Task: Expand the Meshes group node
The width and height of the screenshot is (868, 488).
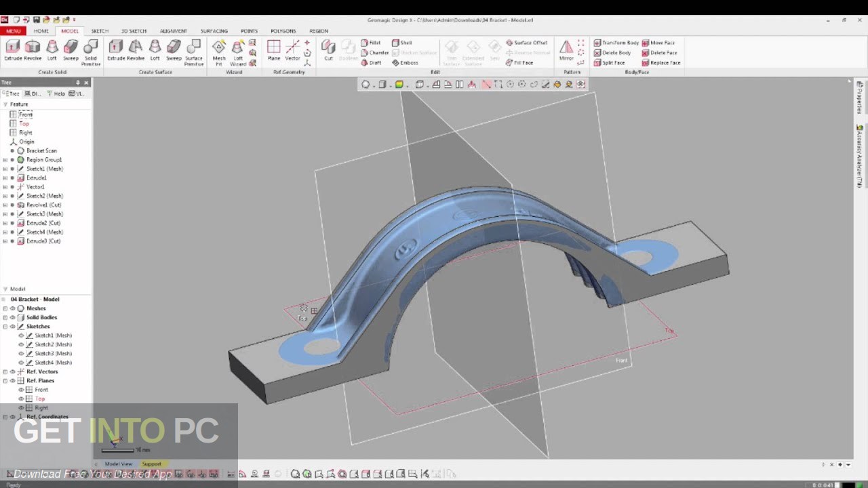Action: (x=5, y=308)
